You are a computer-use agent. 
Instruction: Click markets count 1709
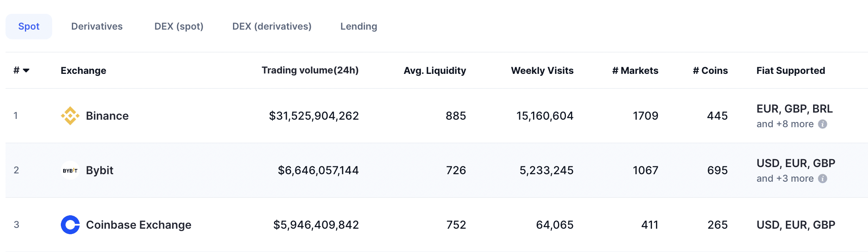point(646,116)
